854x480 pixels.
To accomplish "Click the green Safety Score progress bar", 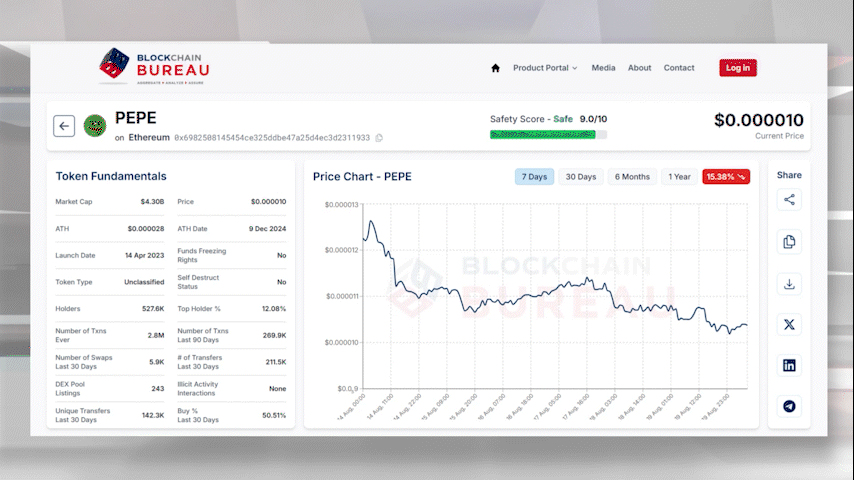I will (x=547, y=134).
